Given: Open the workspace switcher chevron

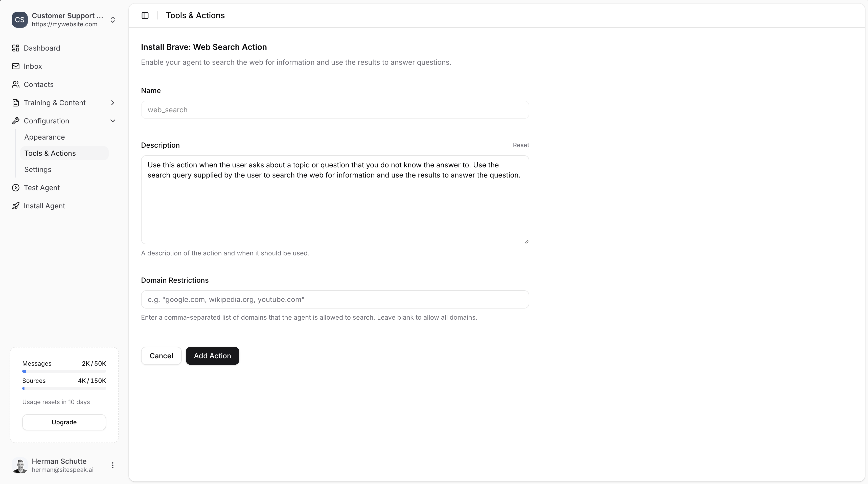Looking at the screenshot, I should click(113, 20).
